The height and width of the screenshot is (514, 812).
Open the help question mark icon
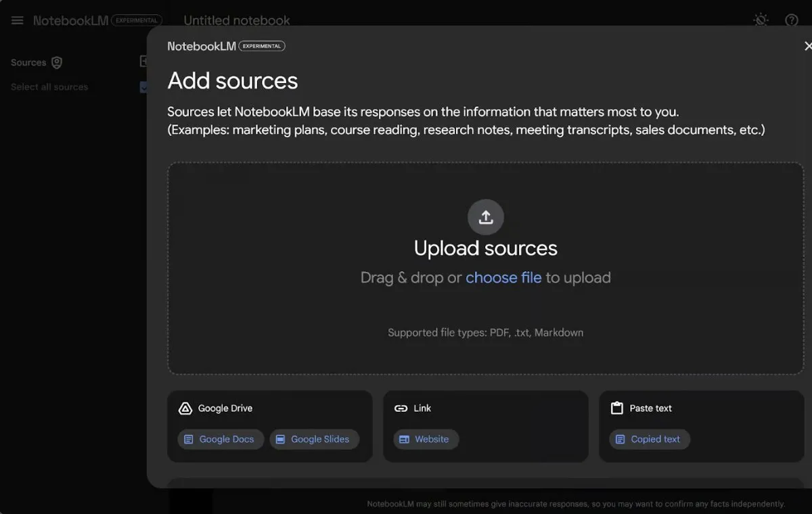791,20
